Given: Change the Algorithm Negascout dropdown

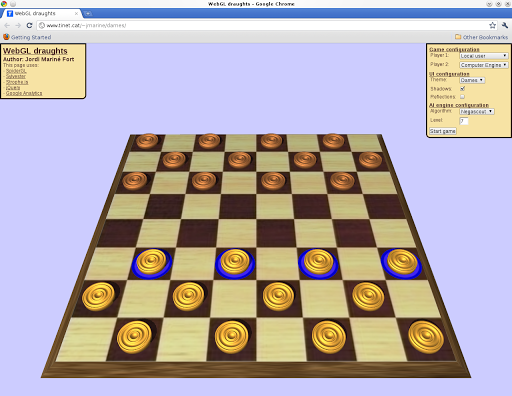Looking at the screenshot, I should tap(477, 112).
